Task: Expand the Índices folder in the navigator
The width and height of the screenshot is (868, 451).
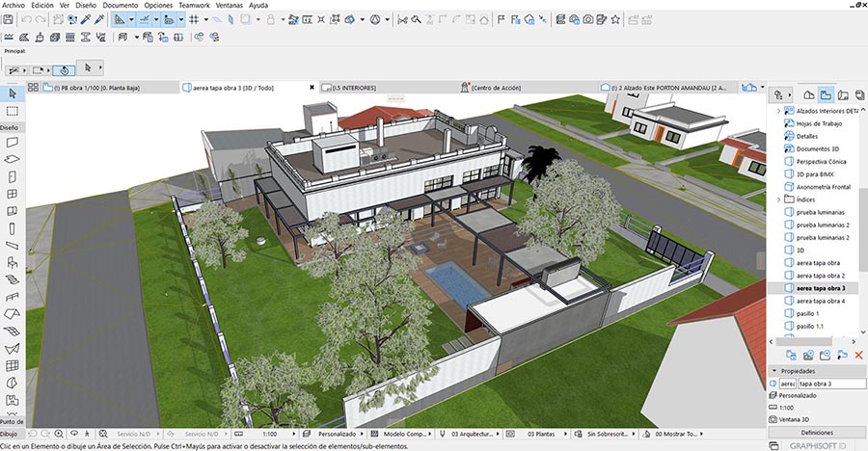Action: (778, 199)
